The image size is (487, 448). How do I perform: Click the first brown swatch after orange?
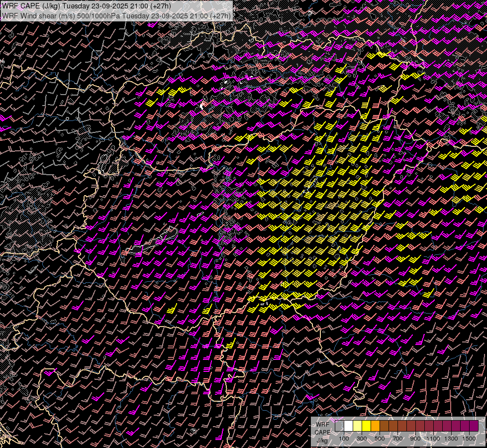click(x=384, y=426)
